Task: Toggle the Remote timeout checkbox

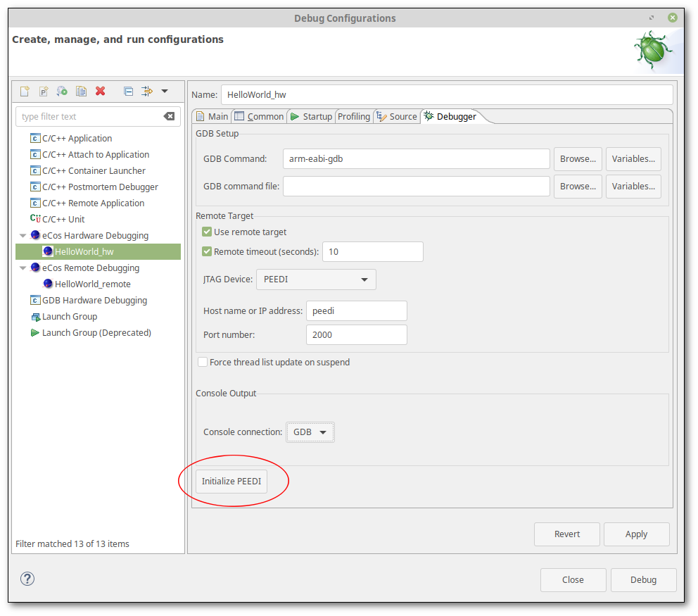Action: (208, 251)
